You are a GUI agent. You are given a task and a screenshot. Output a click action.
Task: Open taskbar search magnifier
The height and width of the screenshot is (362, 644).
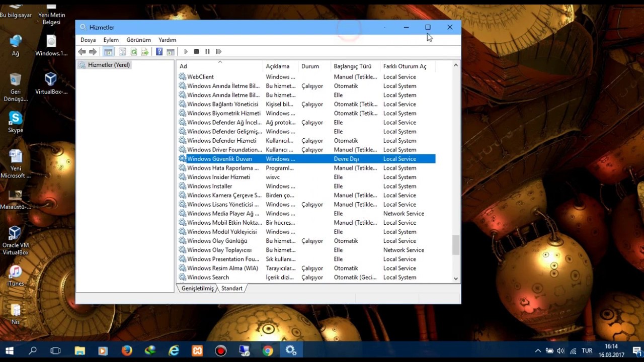click(x=33, y=351)
